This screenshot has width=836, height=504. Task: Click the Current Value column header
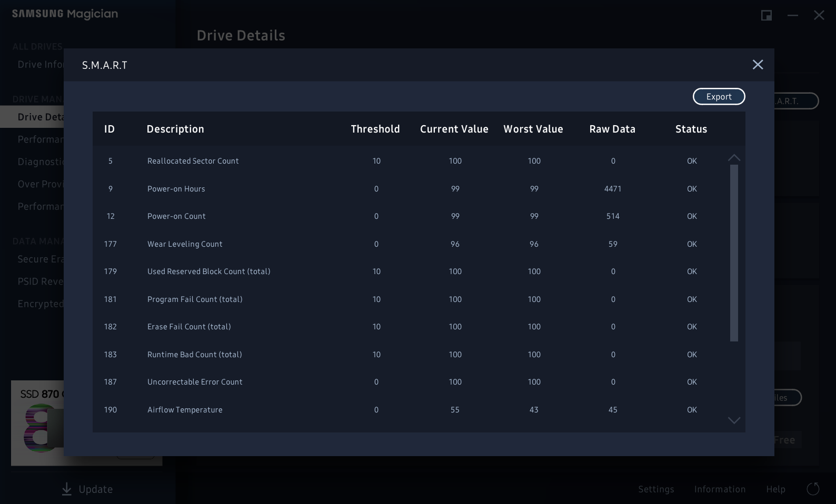pyautogui.click(x=454, y=129)
